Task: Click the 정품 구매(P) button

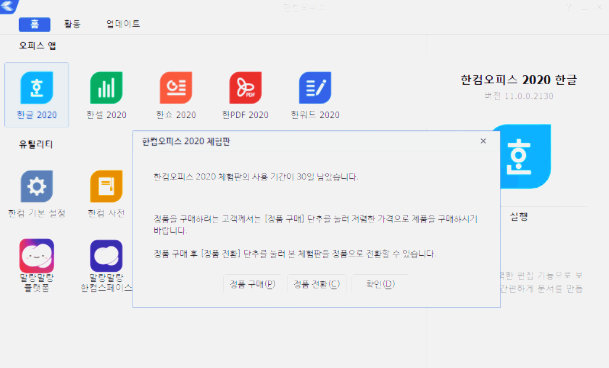Action: tap(252, 284)
